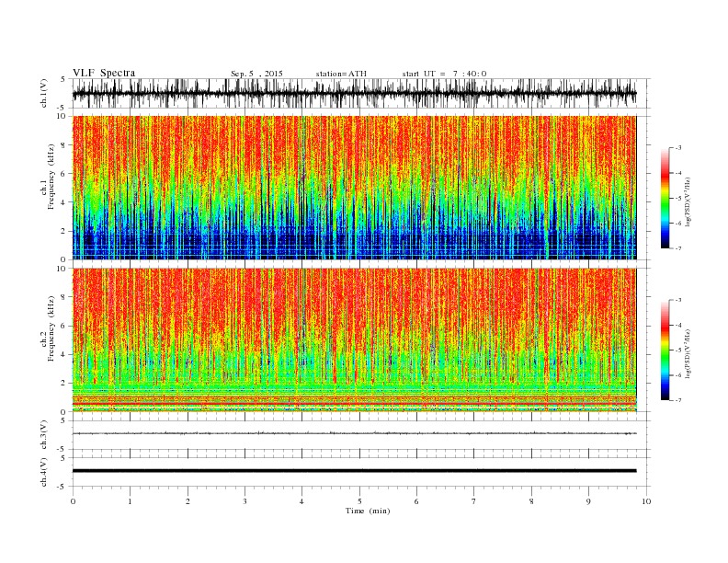
Task: Click the 'ch.1 Frequency (kHz)' axis label
Action: tap(48, 177)
